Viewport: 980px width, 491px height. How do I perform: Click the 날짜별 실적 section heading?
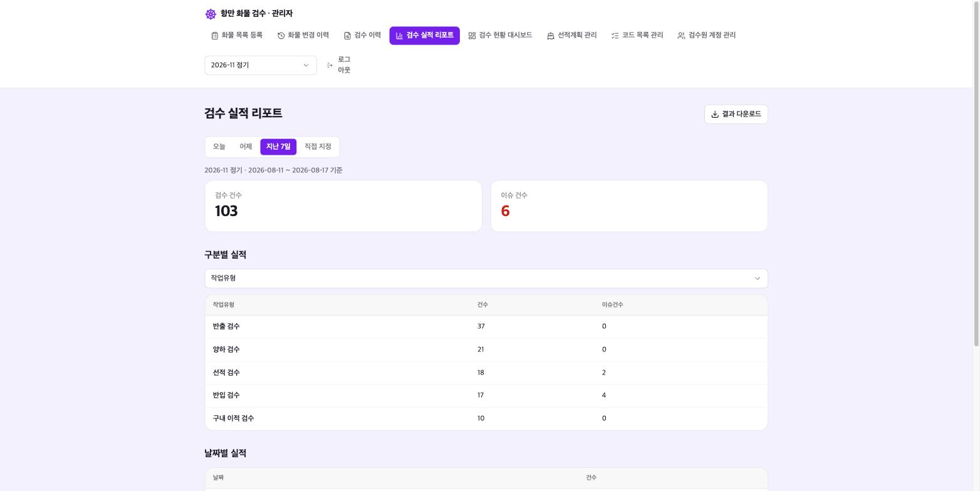pos(226,453)
